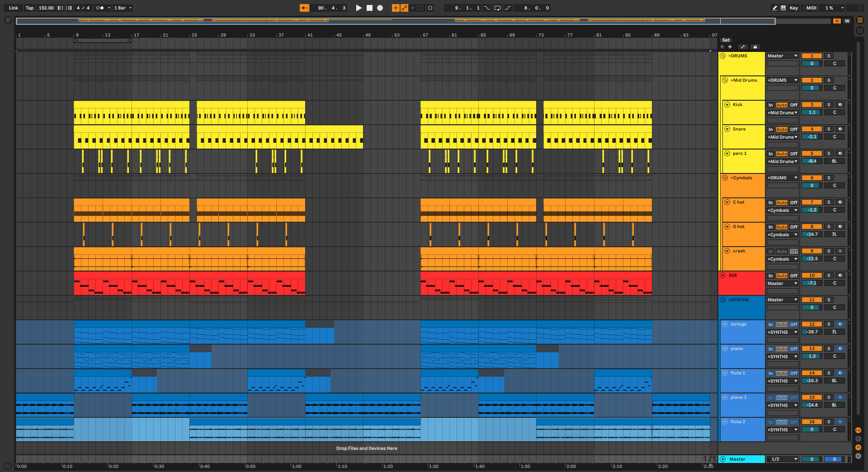Solo the Kick track

829,105
